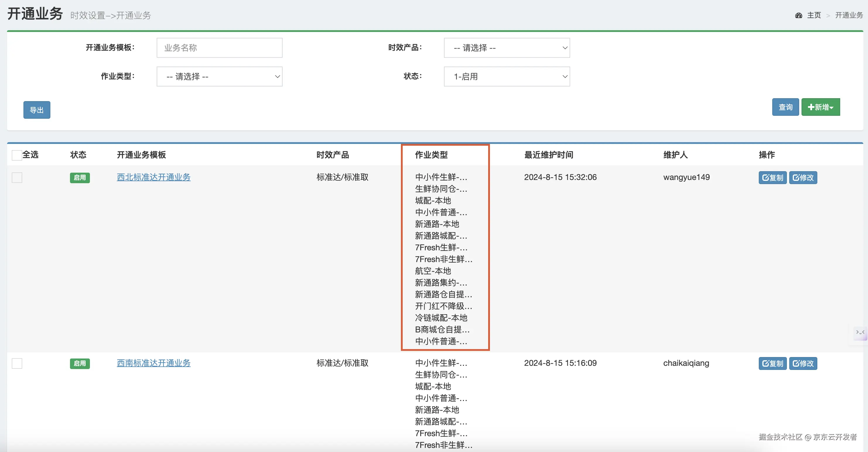Click 修改 for the wangyue149 row
The image size is (868, 452).
tap(803, 177)
